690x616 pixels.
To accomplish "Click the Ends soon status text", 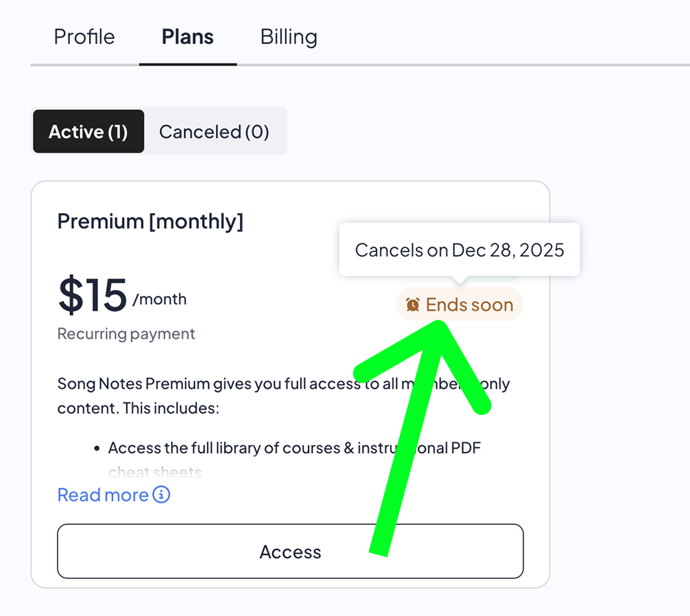I will 469,305.
